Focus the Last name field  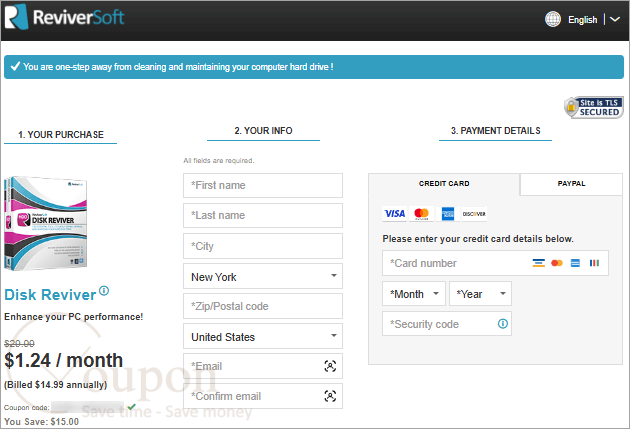[x=263, y=215]
